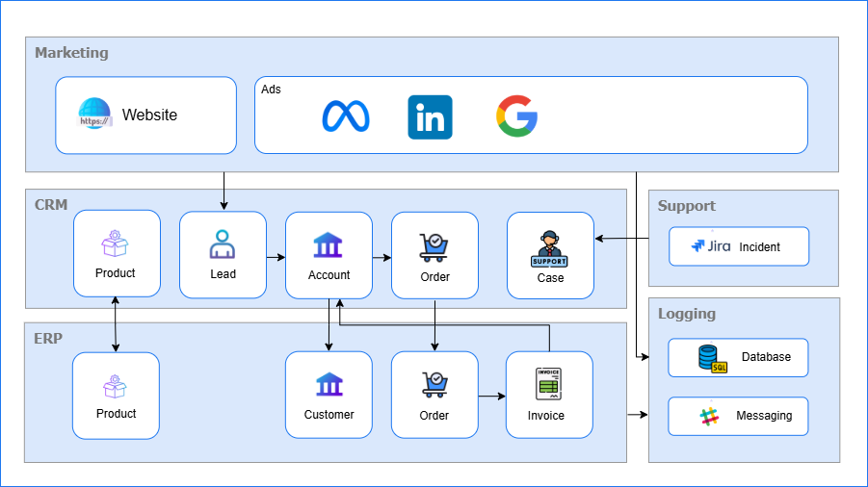The height and width of the screenshot is (487, 868).
Task: Select the ERP Order cart icon
Action: (434, 385)
